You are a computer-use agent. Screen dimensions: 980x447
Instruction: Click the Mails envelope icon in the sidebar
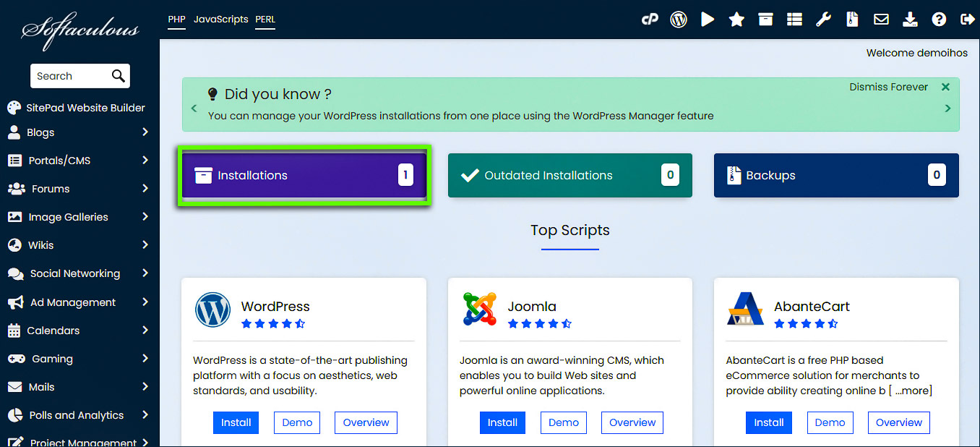click(x=14, y=387)
